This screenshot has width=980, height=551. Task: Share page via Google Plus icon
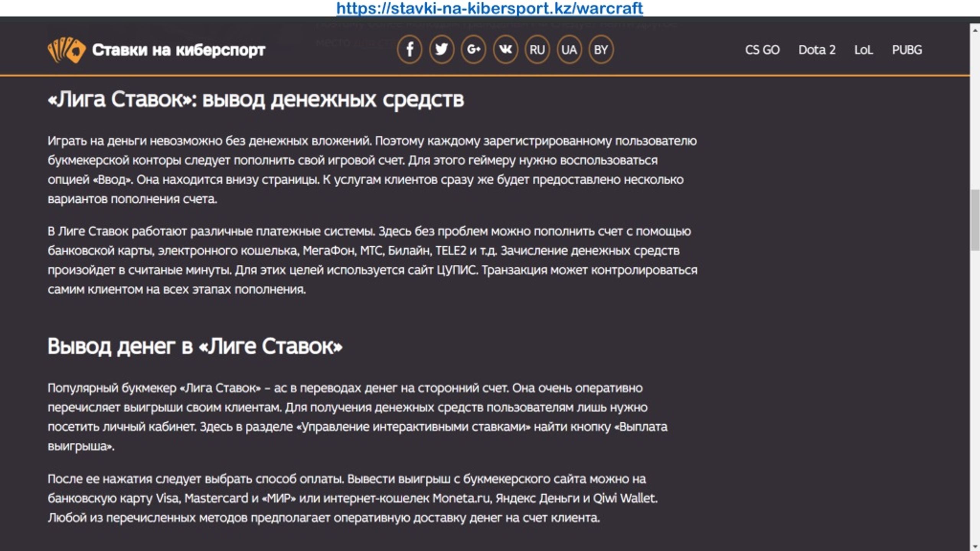(474, 50)
